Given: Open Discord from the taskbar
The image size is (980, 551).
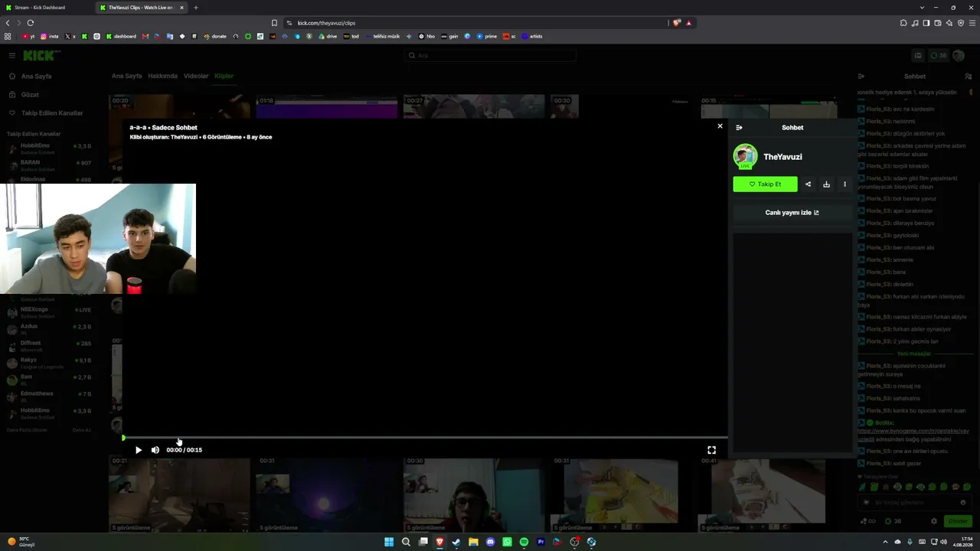Looking at the screenshot, I should pos(490,542).
